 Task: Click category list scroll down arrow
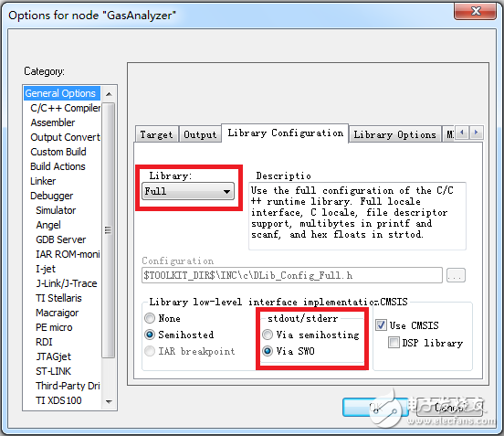109,401
